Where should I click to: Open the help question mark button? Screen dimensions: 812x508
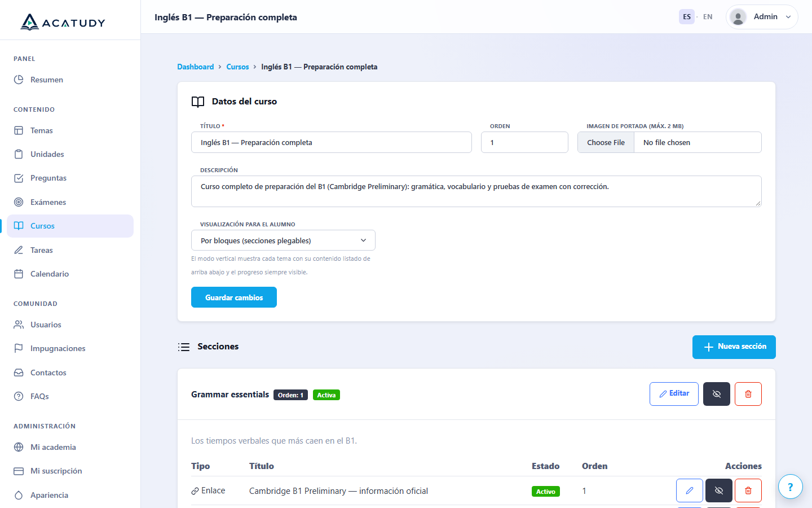point(791,487)
